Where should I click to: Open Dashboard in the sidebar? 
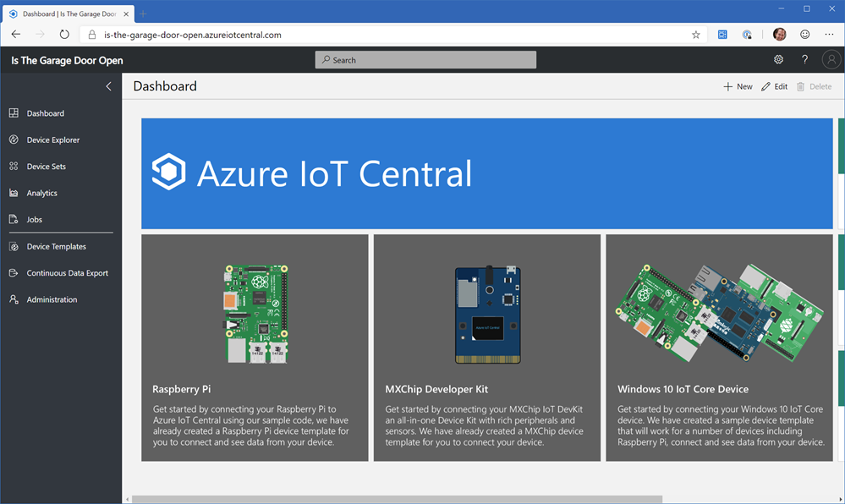point(61,113)
